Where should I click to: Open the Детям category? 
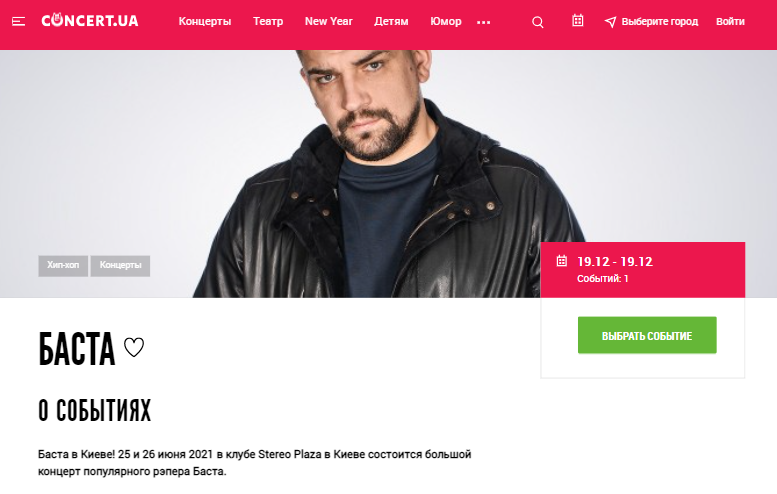coord(391,22)
